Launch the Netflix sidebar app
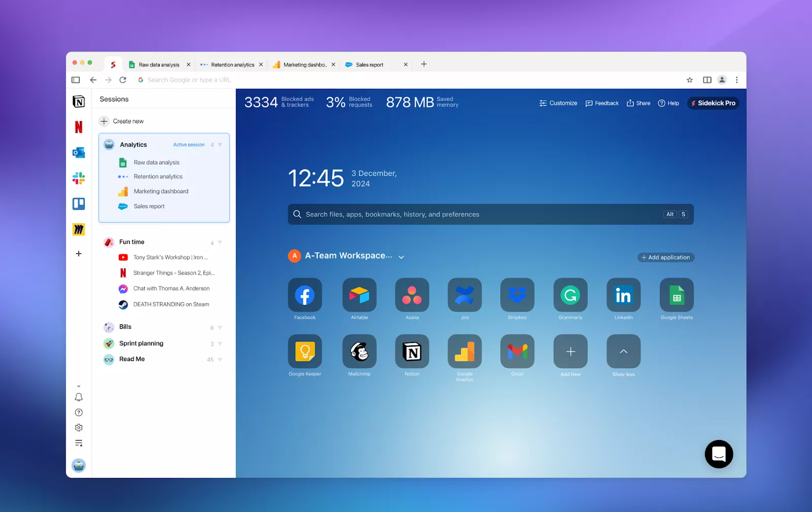This screenshot has height=512, width=812. pos(79,127)
